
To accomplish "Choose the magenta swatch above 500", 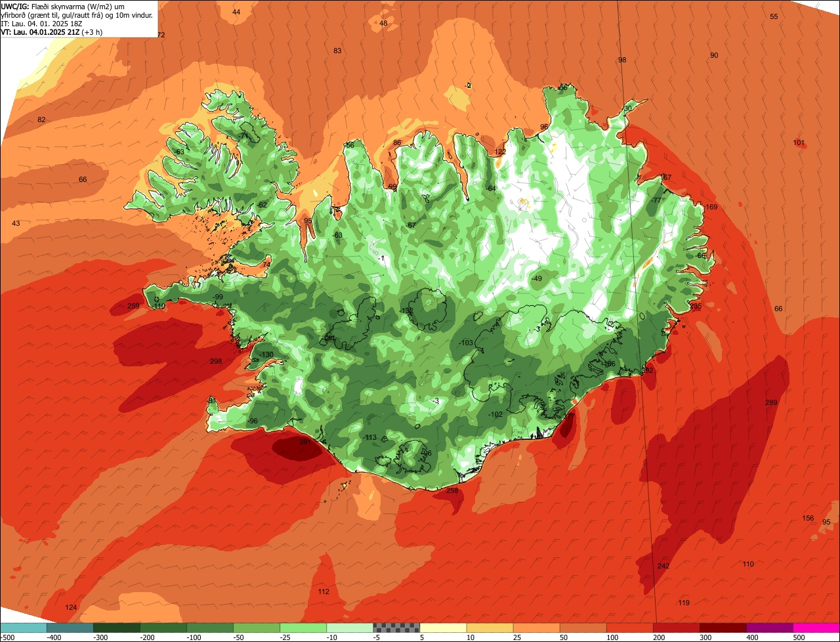I will coord(816,627).
